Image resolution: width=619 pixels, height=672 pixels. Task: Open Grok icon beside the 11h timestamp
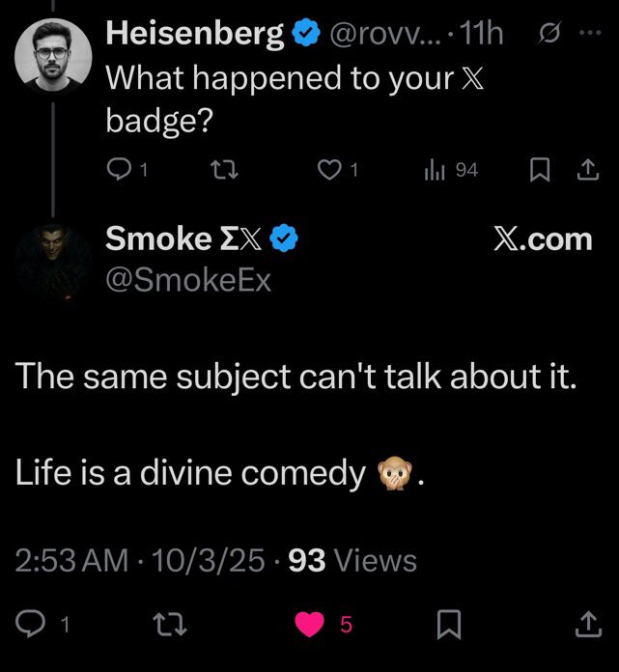543,35
